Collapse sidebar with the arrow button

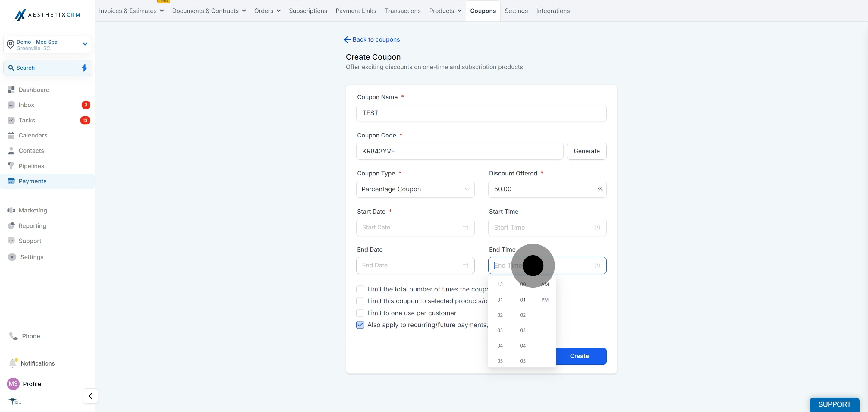click(90, 396)
